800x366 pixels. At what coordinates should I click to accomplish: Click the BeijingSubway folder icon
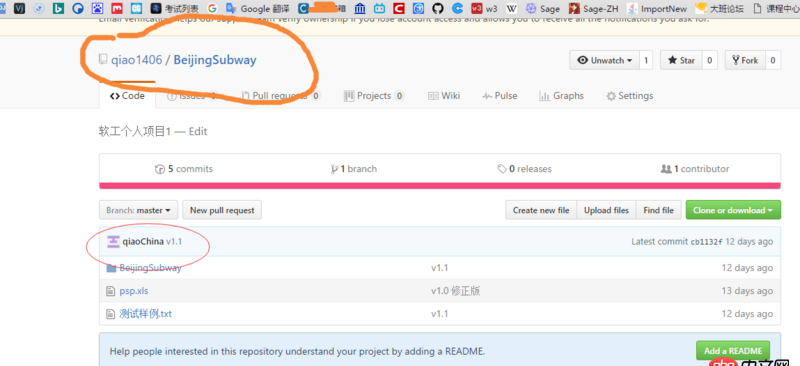[111, 268]
